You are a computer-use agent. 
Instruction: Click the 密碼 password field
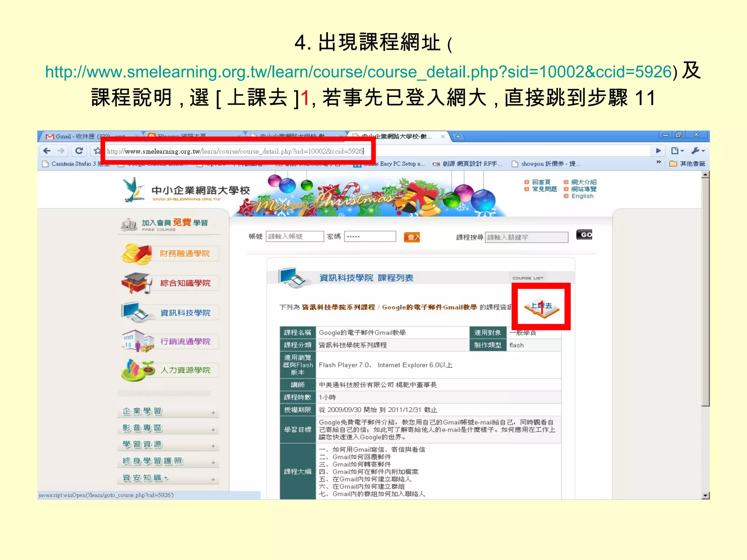pyautogui.click(x=370, y=237)
